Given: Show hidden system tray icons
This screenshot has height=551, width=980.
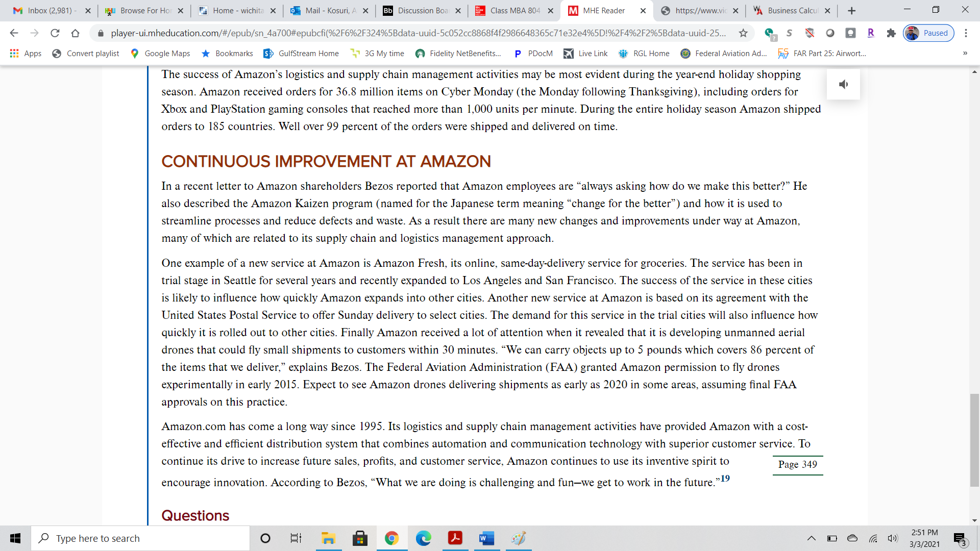Looking at the screenshot, I should pos(811,538).
